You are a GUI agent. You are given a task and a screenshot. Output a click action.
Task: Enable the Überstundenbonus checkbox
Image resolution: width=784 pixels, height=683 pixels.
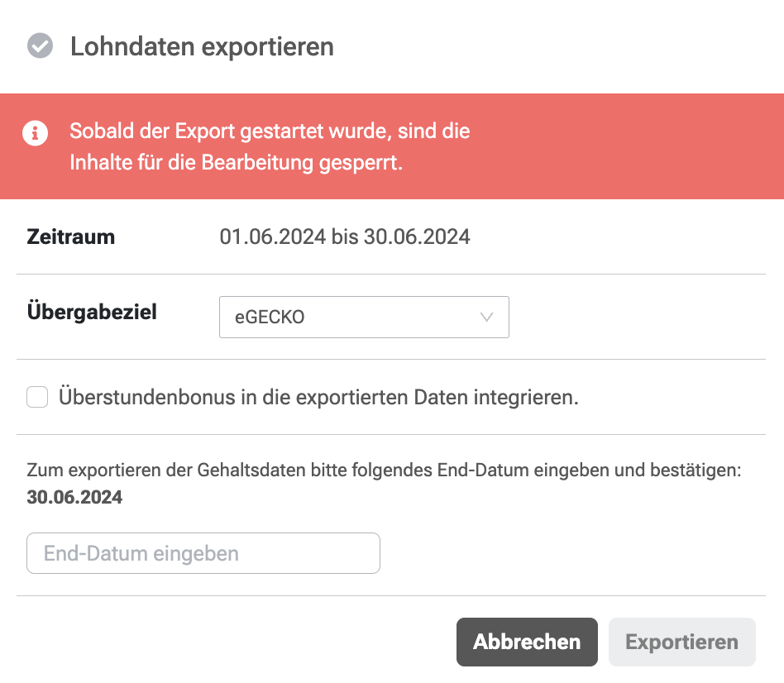pyautogui.click(x=37, y=397)
